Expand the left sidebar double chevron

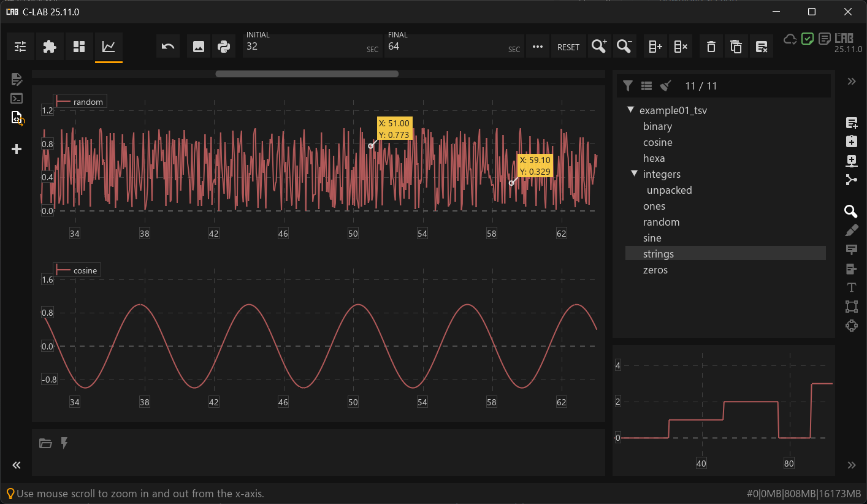click(17, 465)
